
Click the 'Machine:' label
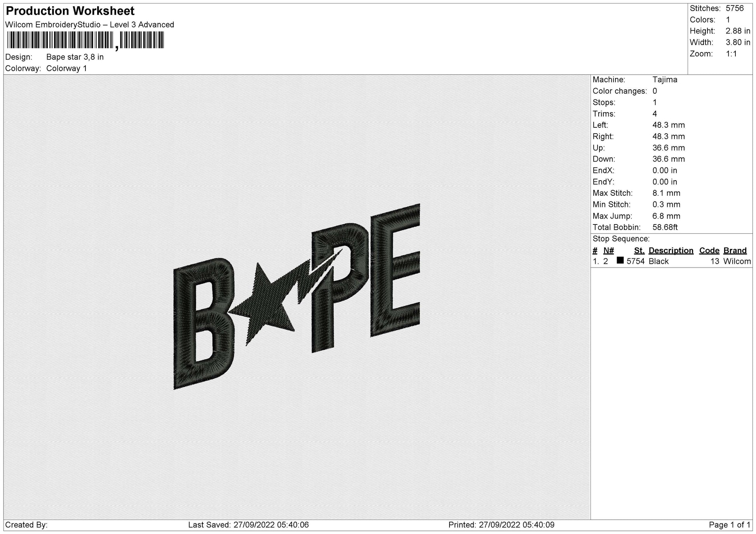[609, 80]
